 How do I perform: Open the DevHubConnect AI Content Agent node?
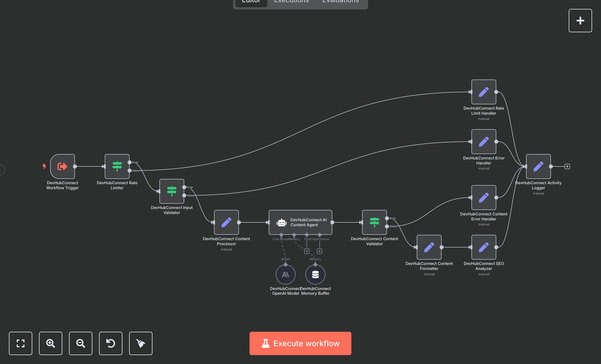(x=300, y=222)
